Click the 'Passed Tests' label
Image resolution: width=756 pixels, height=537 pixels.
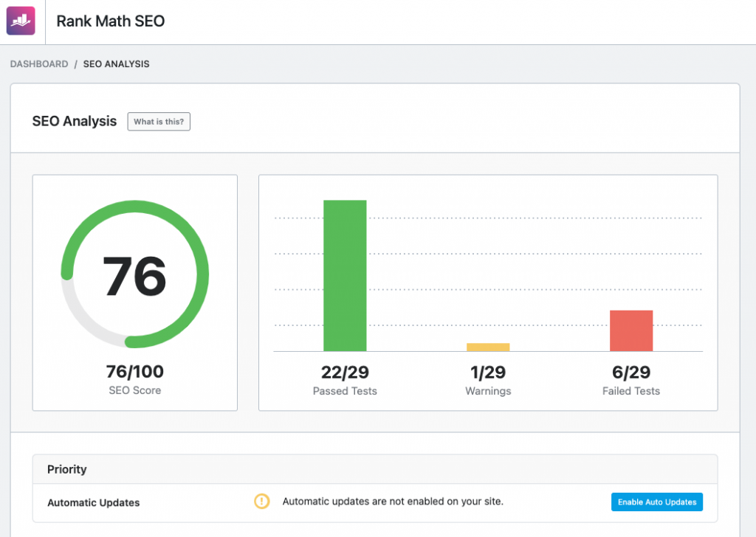345,391
